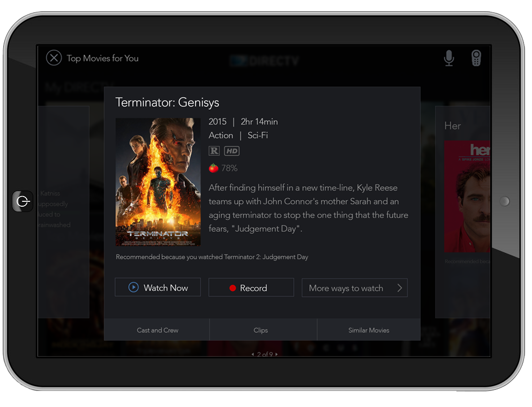This screenshot has width=532, height=407.
Task: Click the red record dot icon
Action: [233, 288]
